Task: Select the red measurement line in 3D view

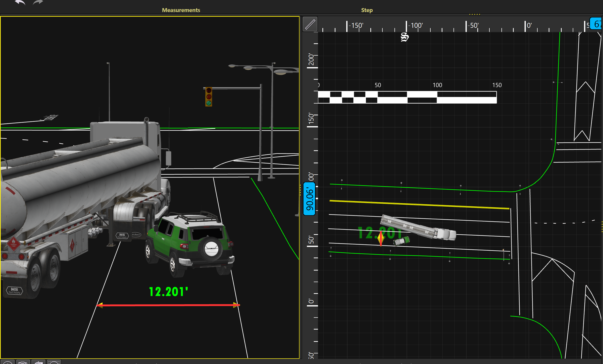Action: 168,305
